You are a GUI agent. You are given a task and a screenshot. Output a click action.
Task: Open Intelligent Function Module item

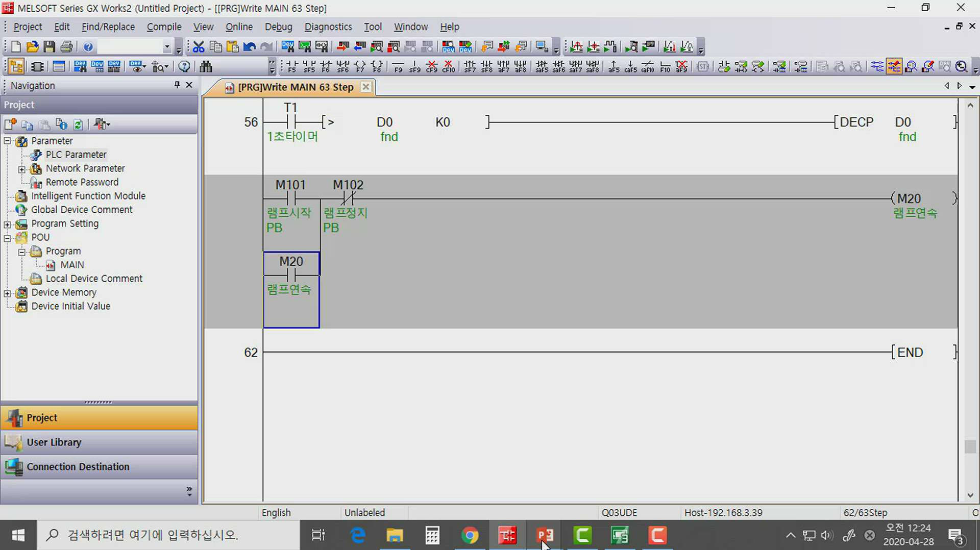[x=88, y=196]
